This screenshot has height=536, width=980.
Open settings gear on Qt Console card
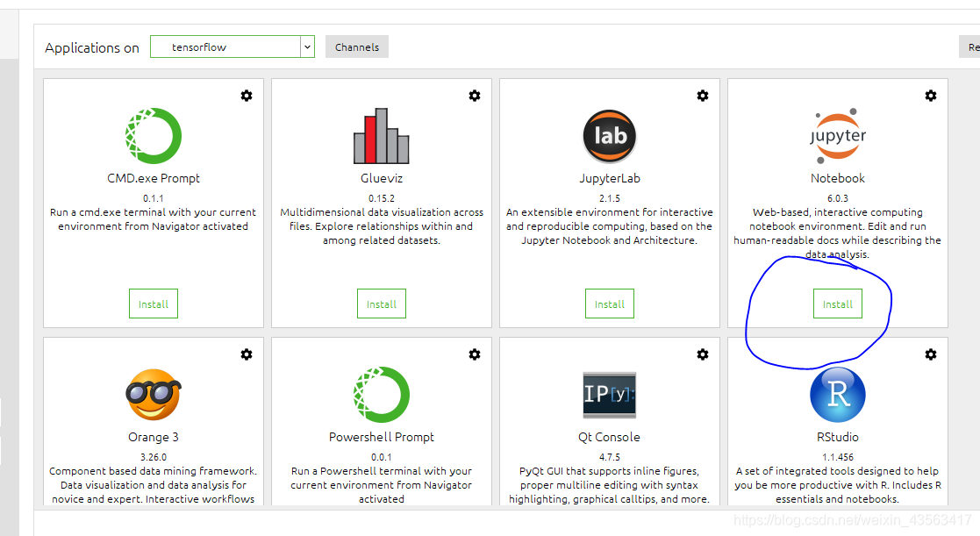tap(703, 354)
